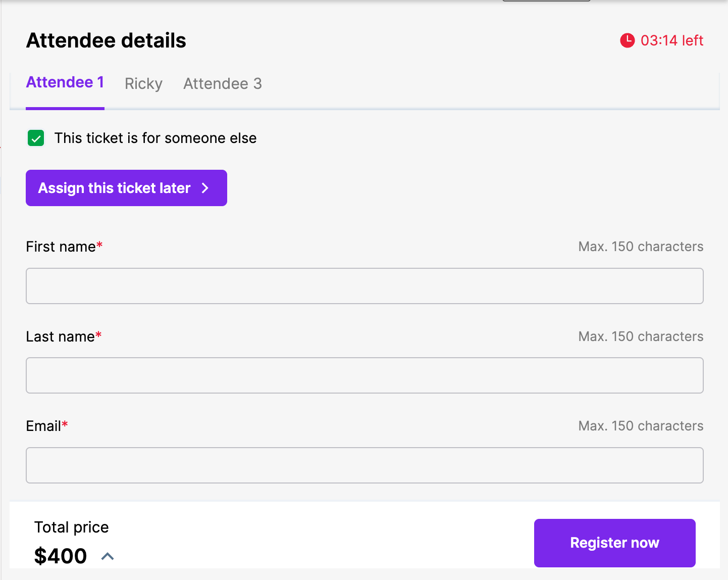Click the red countdown clock icon

pyautogui.click(x=627, y=40)
